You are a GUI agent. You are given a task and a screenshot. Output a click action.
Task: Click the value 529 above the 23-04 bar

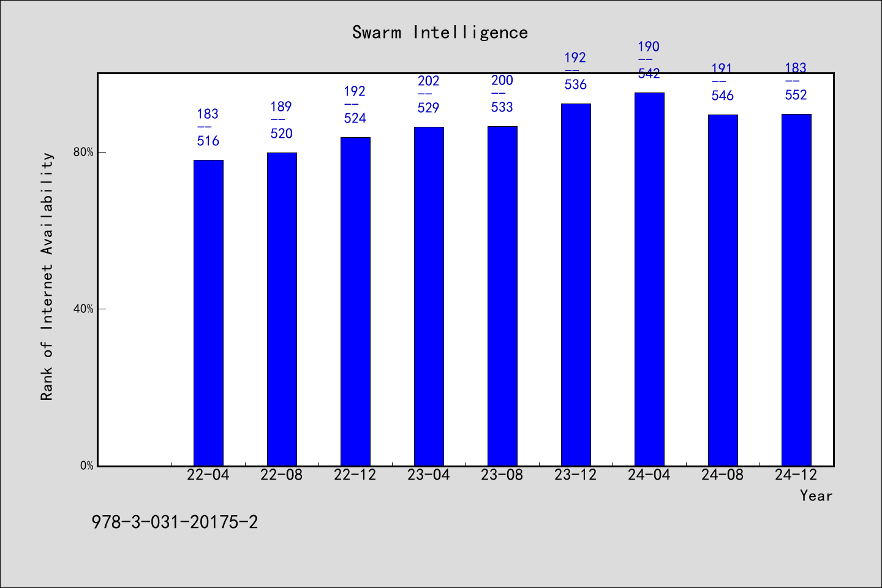tap(429, 108)
